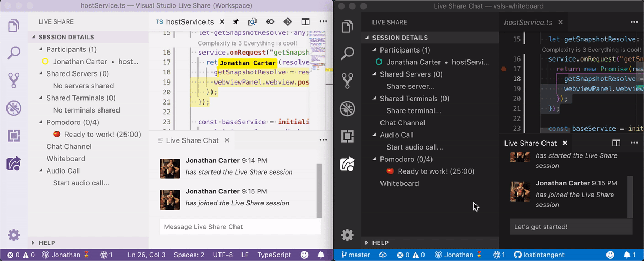Viewport: 644px width, 261px height.
Task: Pin the hostService.ts tab in light window
Action: [x=235, y=22]
